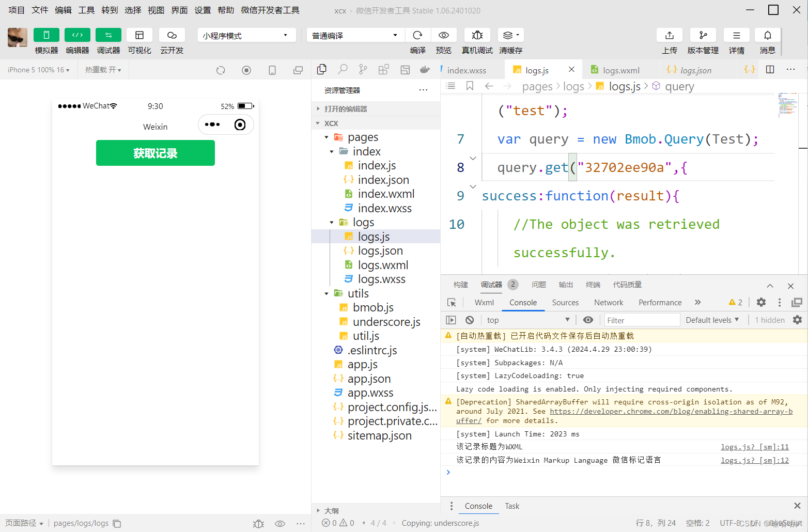Viewport: 808px width, 532px height.
Task: Select the Wxml devtools tab
Action: [x=484, y=303]
